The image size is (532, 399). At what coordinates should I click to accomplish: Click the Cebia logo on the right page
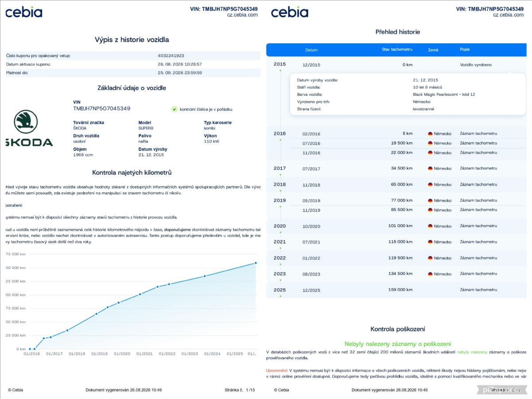289,12
